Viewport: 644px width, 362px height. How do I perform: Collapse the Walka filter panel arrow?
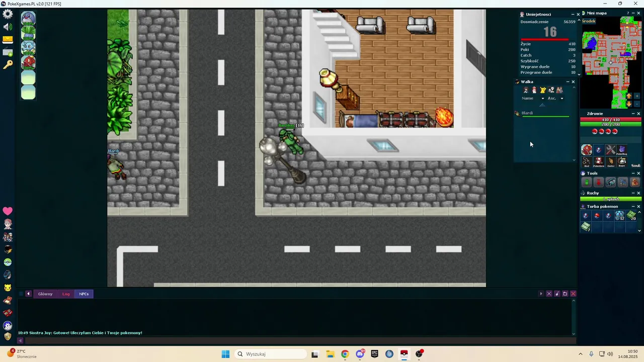coord(542,105)
